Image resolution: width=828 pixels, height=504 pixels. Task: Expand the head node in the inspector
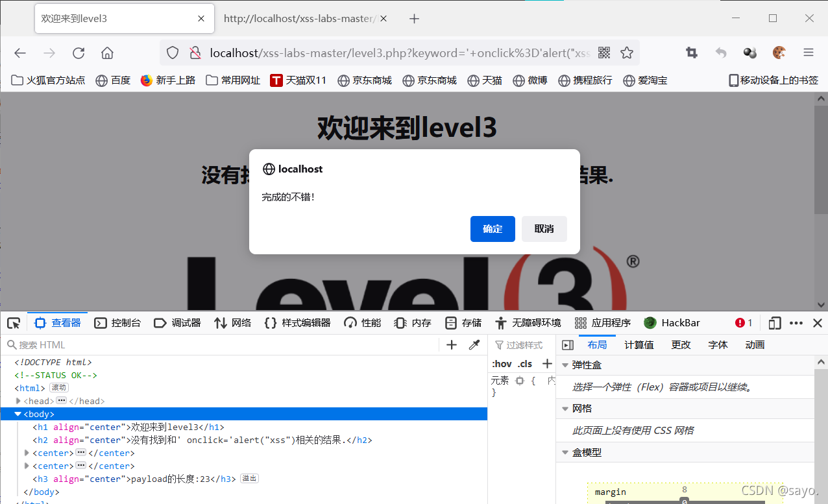click(x=18, y=401)
